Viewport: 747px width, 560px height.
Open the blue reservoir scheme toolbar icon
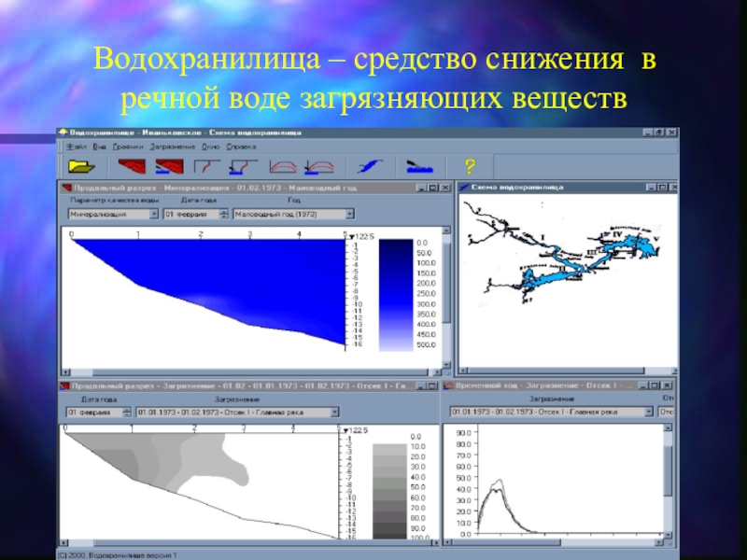point(370,167)
